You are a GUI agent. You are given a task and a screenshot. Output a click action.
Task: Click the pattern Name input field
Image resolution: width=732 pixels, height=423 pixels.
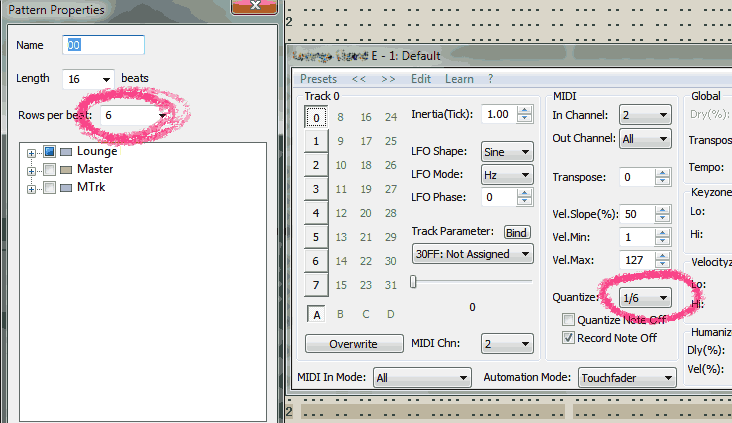pos(104,45)
